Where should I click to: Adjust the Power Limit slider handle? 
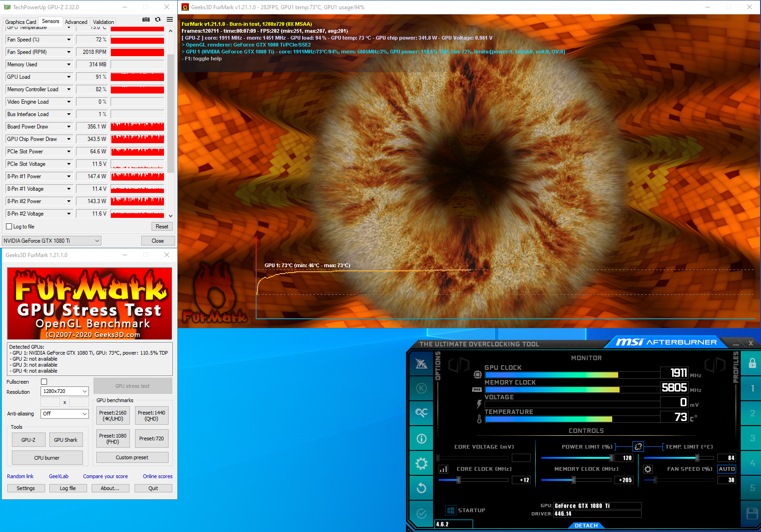click(x=611, y=458)
